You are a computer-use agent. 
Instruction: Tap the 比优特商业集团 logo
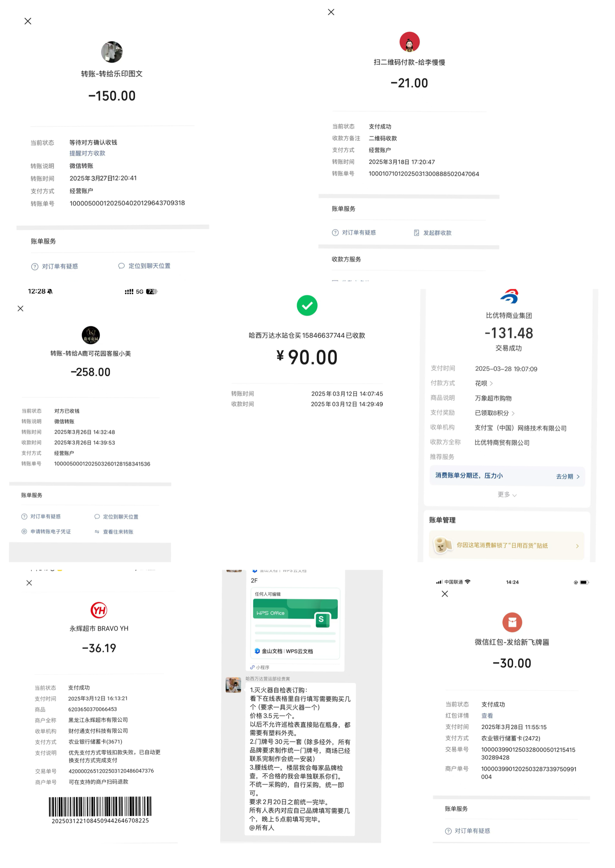509,296
